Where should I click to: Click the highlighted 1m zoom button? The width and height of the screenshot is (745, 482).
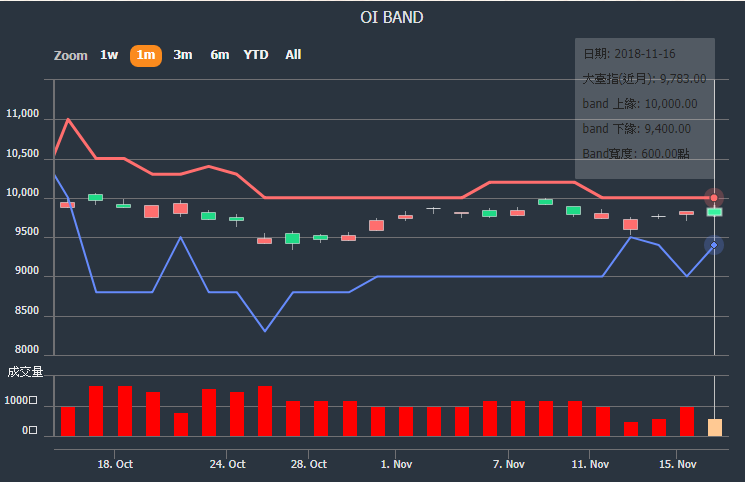tap(146, 55)
